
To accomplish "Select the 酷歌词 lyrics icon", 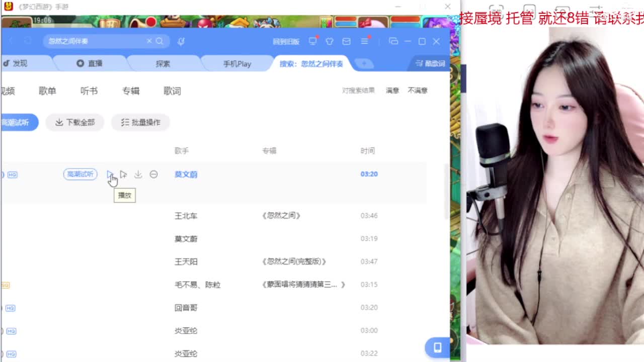I will 430,63.
